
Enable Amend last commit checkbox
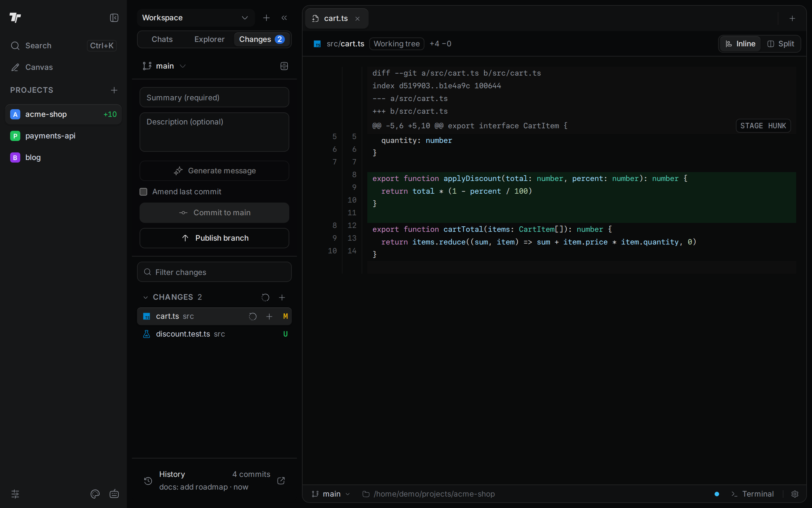click(x=143, y=191)
